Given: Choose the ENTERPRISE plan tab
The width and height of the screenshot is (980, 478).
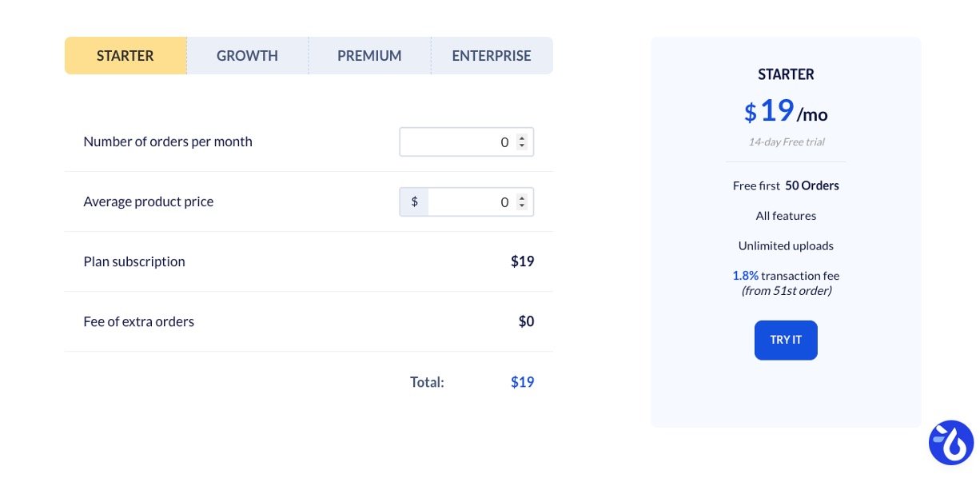Looking at the screenshot, I should coord(492,56).
